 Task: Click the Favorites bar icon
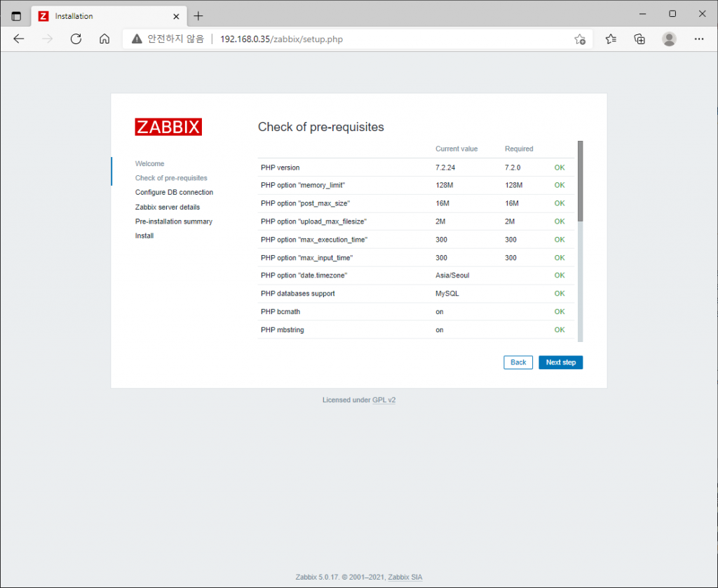[x=610, y=39]
